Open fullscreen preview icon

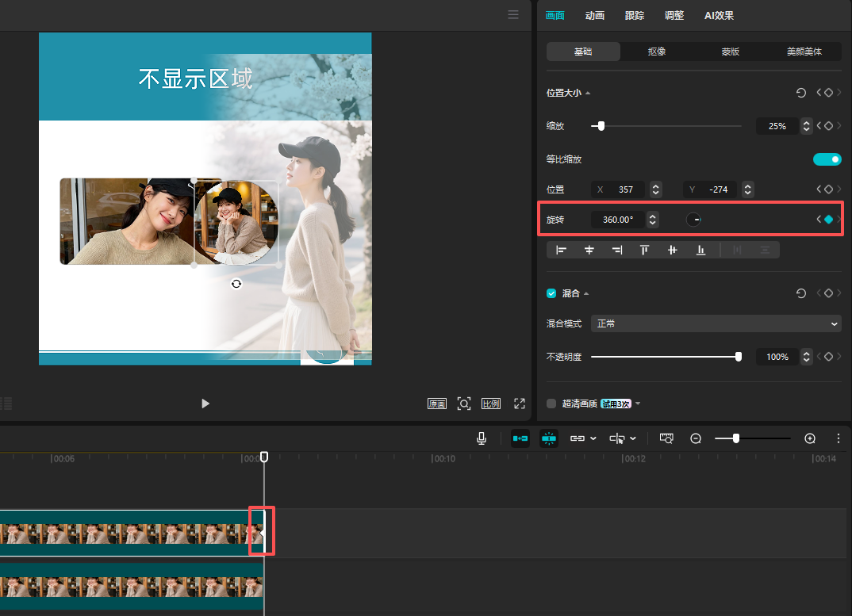point(520,404)
